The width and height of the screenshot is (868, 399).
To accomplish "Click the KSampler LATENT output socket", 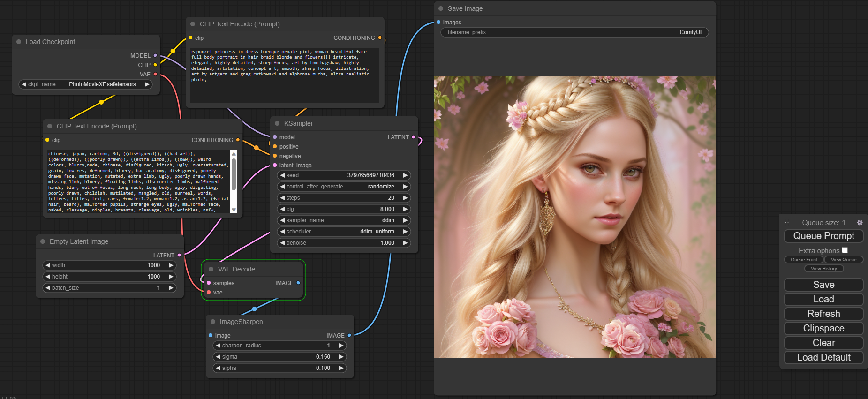I will [x=413, y=137].
